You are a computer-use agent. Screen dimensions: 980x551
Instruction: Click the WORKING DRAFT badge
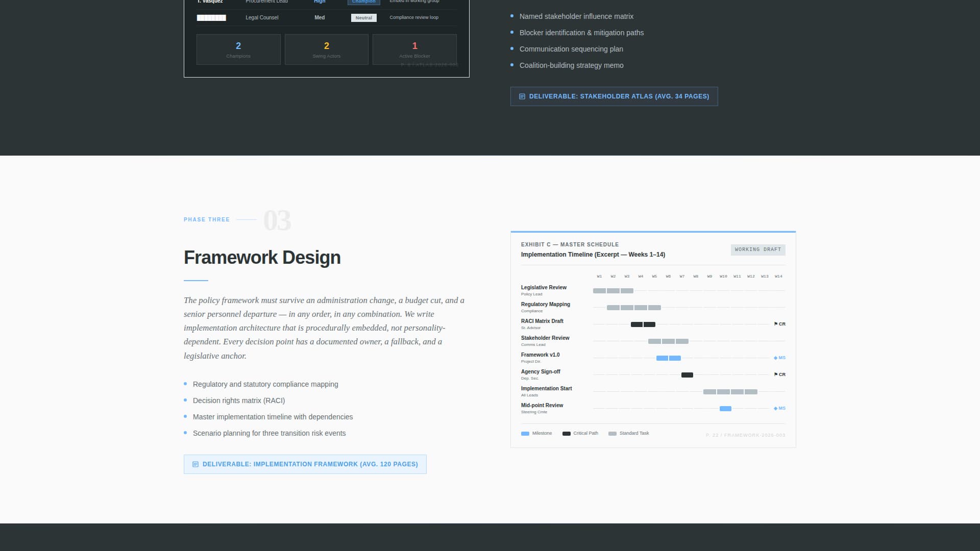click(758, 249)
